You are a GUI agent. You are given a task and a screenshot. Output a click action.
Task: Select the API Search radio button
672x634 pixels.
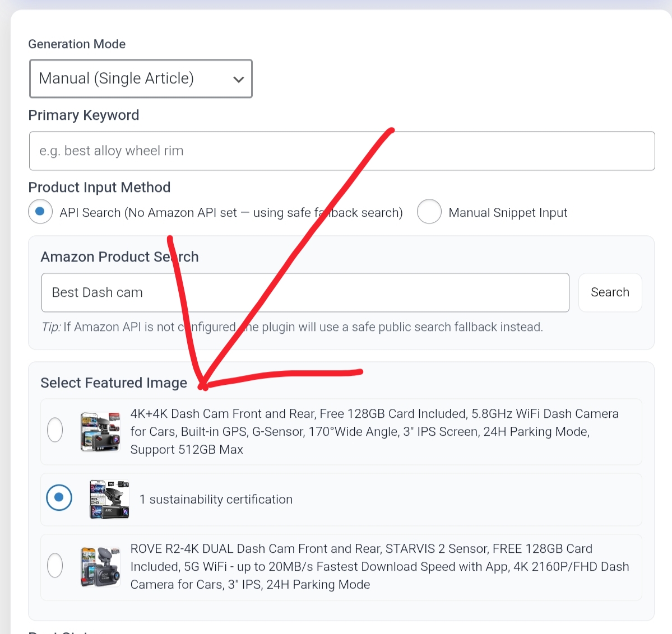point(40,212)
